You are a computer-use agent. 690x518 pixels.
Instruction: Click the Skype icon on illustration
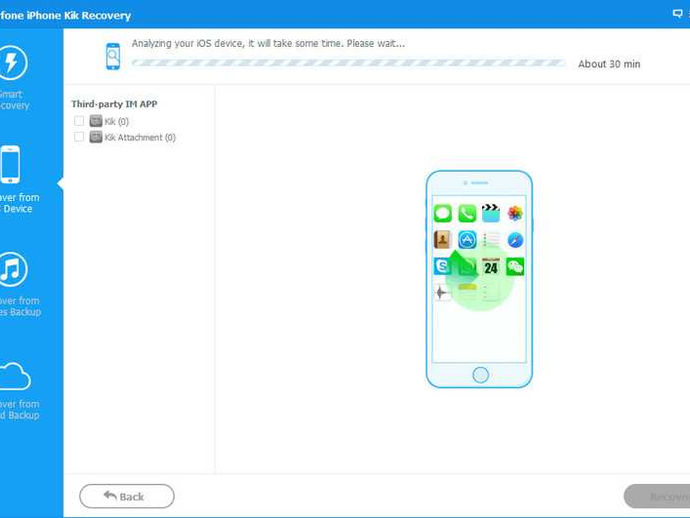(442, 266)
